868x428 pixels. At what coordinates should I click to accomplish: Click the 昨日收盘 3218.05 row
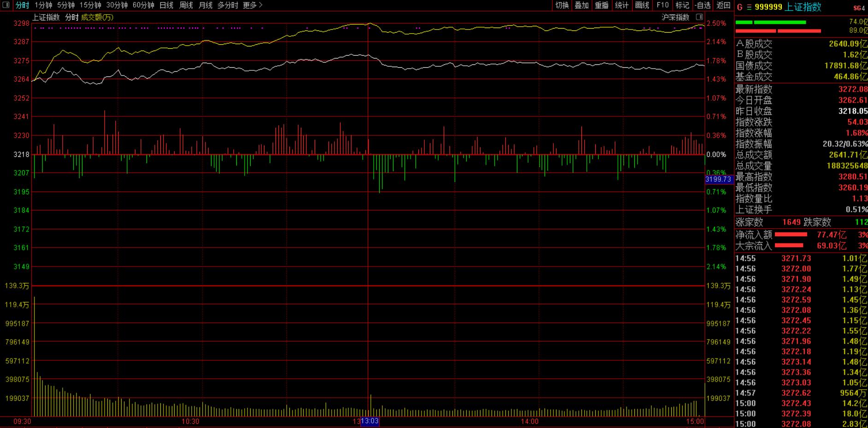click(801, 111)
